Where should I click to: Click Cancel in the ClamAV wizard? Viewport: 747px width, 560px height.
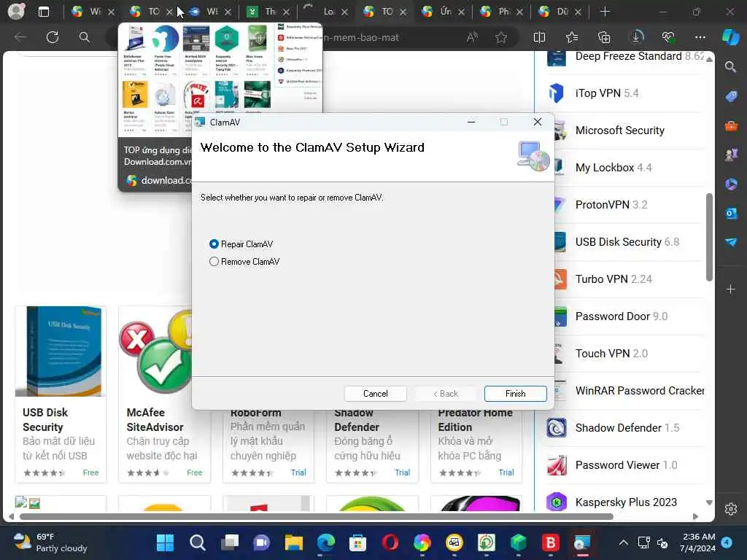376,393
